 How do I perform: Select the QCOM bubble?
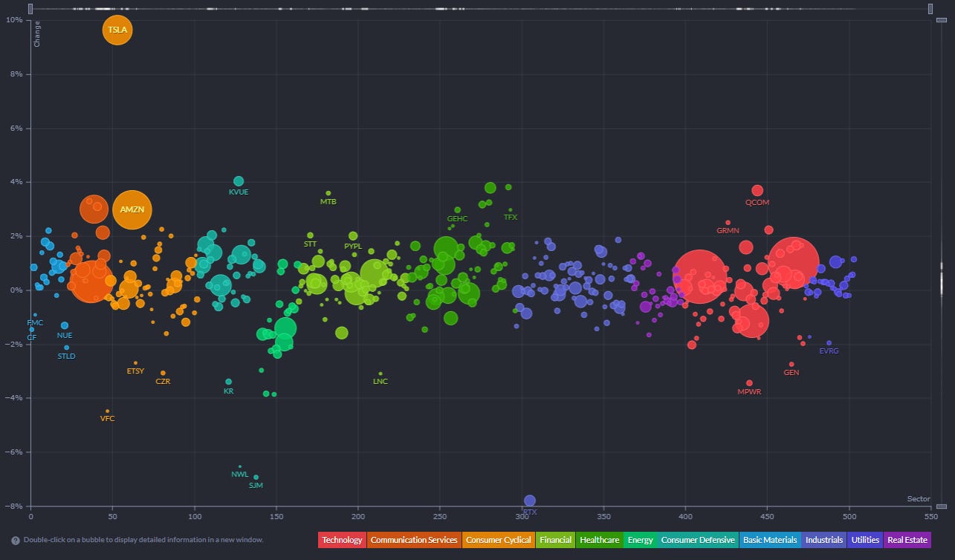[x=757, y=191]
